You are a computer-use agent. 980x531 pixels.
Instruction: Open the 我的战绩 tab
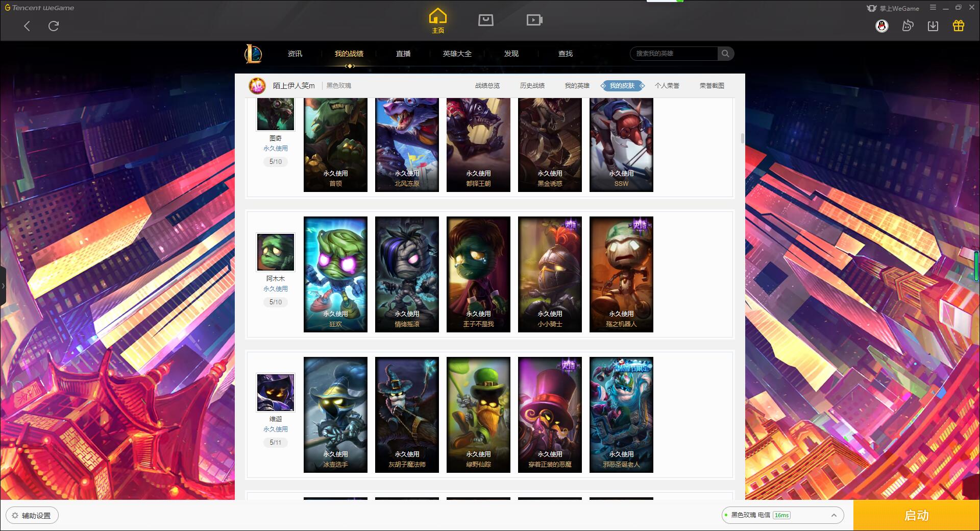click(x=349, y=54)
